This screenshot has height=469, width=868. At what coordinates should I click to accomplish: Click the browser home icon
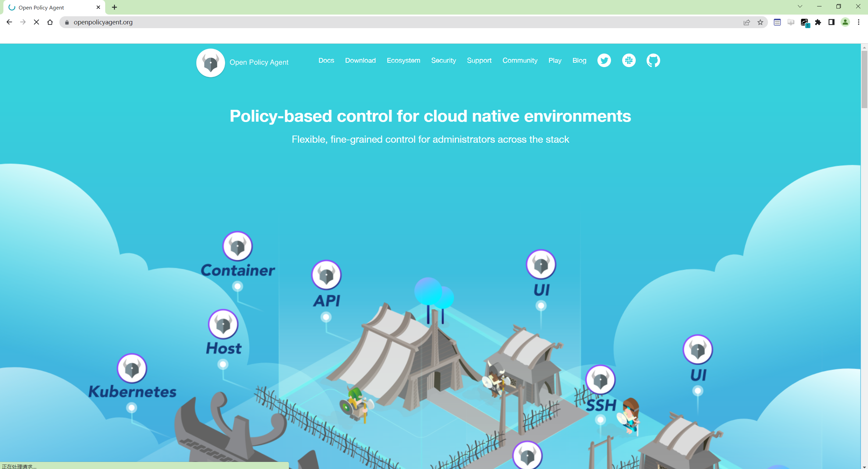50,22
